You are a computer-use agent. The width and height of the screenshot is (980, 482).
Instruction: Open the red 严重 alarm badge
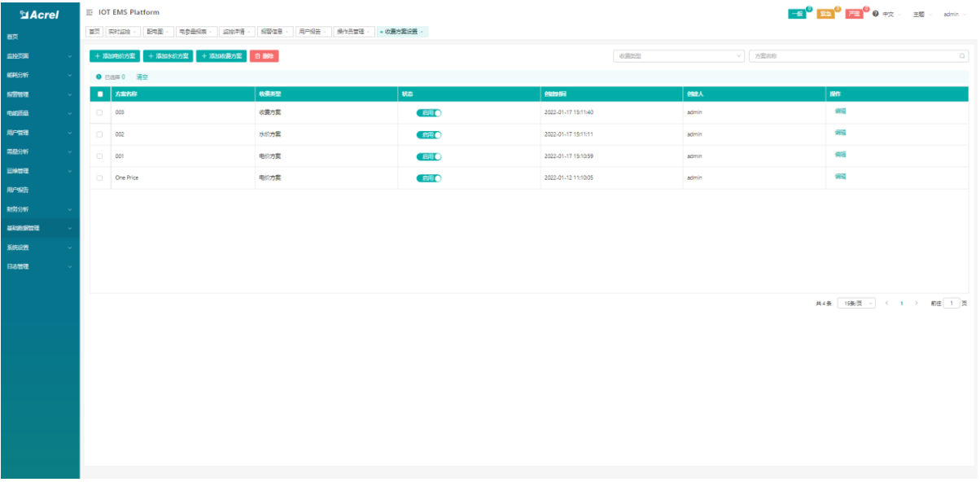(854, 15)
